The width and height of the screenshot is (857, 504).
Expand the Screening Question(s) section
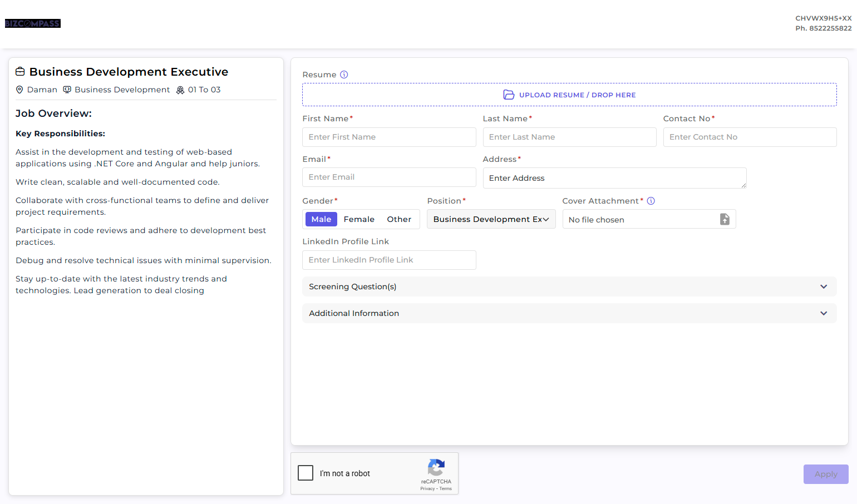pyautogui.click(x=569, y=286)
